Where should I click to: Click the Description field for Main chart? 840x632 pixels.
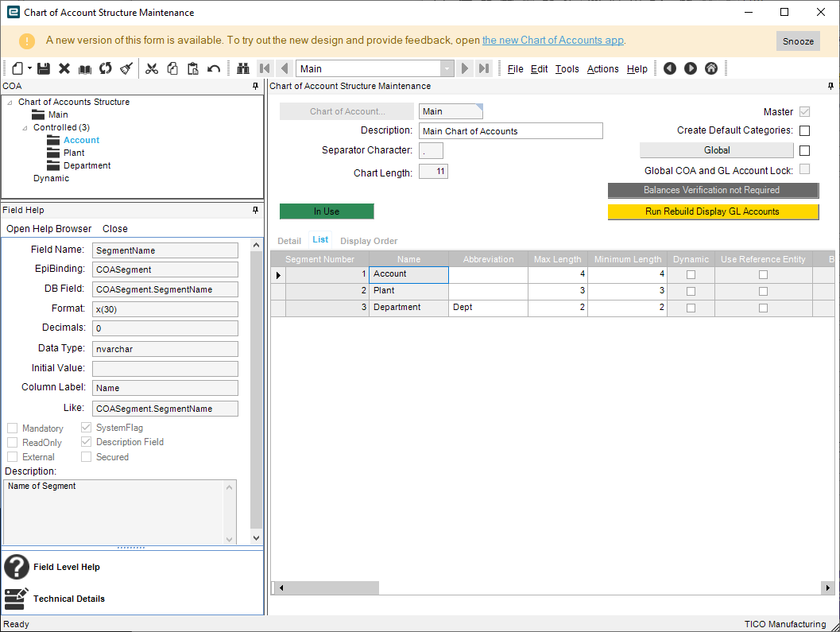[x=510, y=131]
